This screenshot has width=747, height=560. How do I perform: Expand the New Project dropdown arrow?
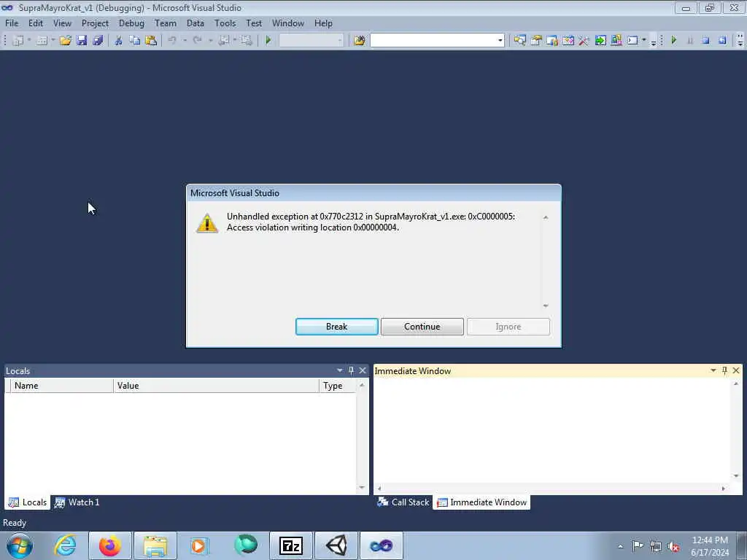(x=29, y=41)
